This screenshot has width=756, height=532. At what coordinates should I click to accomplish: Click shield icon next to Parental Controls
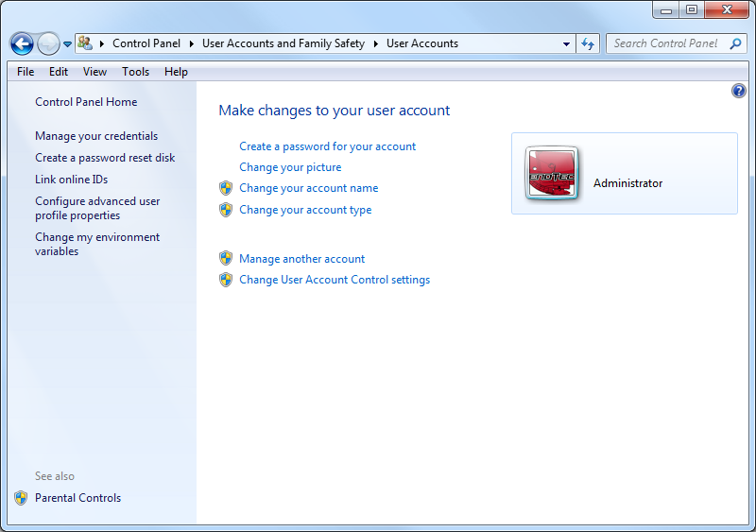click(x=21, y=498)
